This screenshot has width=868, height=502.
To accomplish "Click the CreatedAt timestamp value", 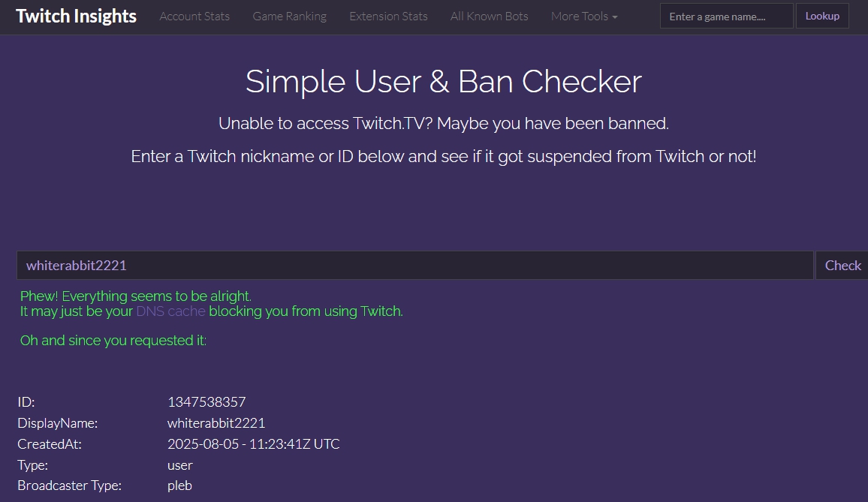I will coord(253,444).
